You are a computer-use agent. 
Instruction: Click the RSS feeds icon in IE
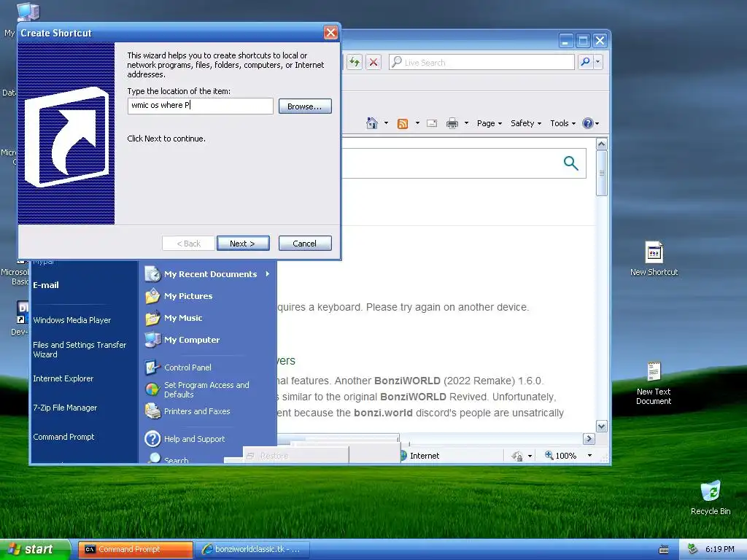tap(403, 124)
